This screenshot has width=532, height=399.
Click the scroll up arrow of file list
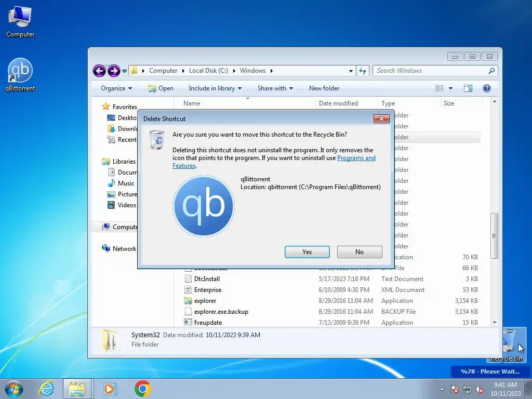tap(495, 102)
